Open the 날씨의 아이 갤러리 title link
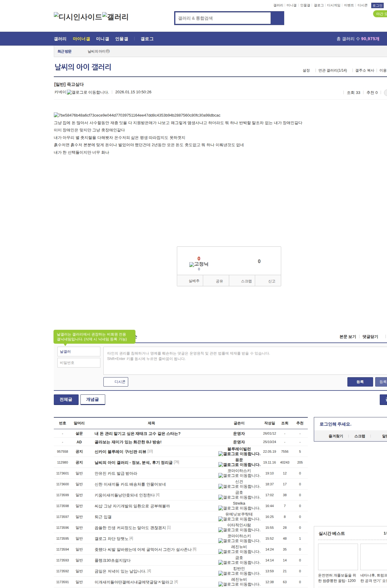 [83, 67]
